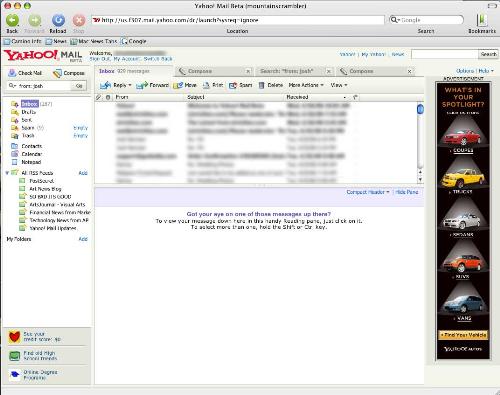Open the Art News Blog feed
Viewport: 500px width, 395px height.
pyautogui.click(x=45, y=189)
